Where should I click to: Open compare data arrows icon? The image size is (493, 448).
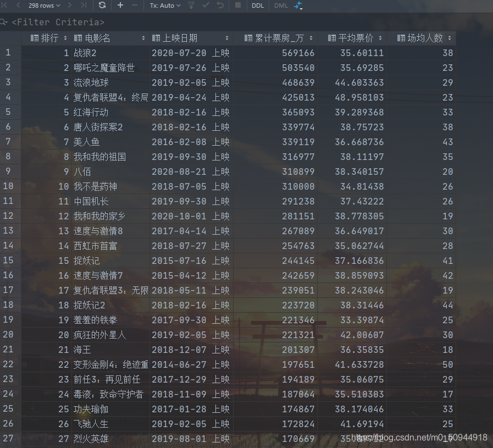(298, 5)
